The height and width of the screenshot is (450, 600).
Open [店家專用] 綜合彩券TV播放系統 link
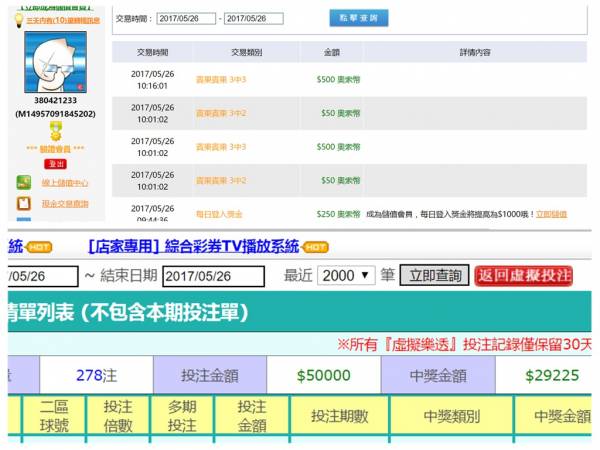tap(193, 246)
